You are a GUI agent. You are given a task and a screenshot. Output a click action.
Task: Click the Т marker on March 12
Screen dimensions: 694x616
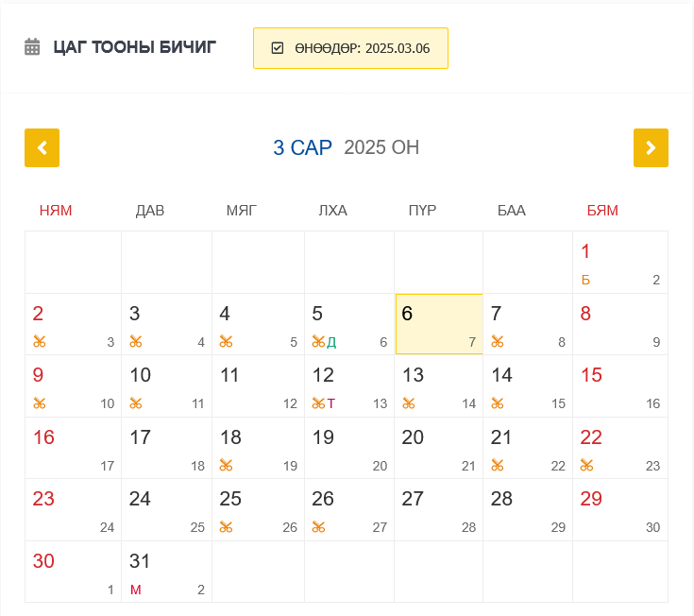(331, 403)
